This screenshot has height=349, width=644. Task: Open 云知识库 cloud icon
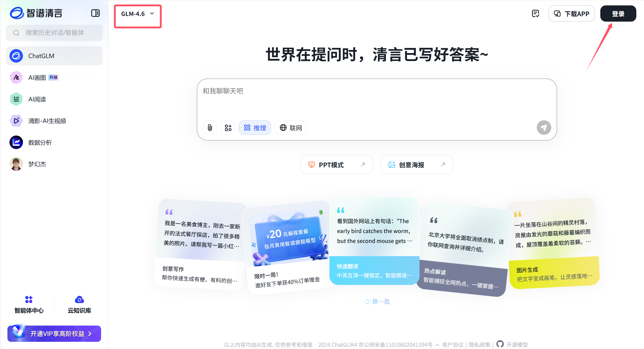(79, 299)
